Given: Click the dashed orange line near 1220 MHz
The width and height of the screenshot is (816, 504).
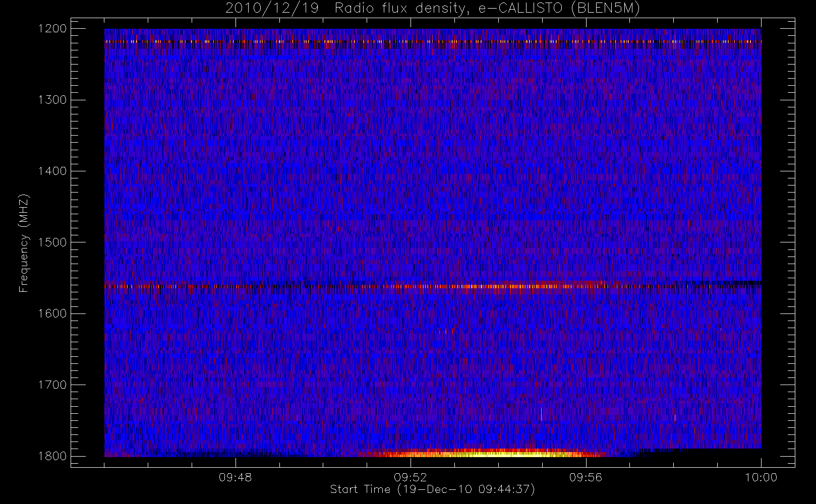Looking at the screenshot, I should pyautogui.click(x=433, y=42).
